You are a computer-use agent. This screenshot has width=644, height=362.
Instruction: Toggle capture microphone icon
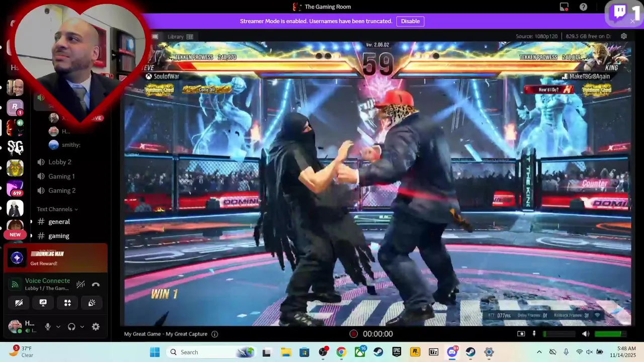coord(534,334)
